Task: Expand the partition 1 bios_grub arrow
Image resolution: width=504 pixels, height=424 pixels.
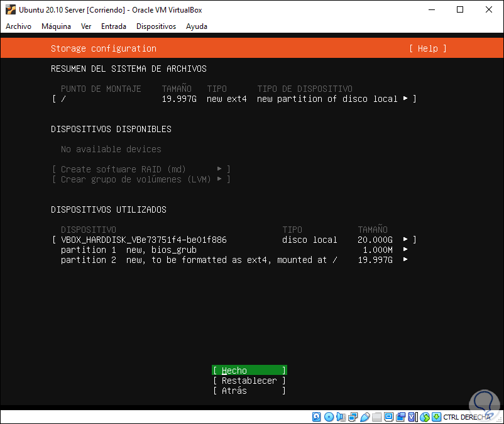Action: pos(405,249)
